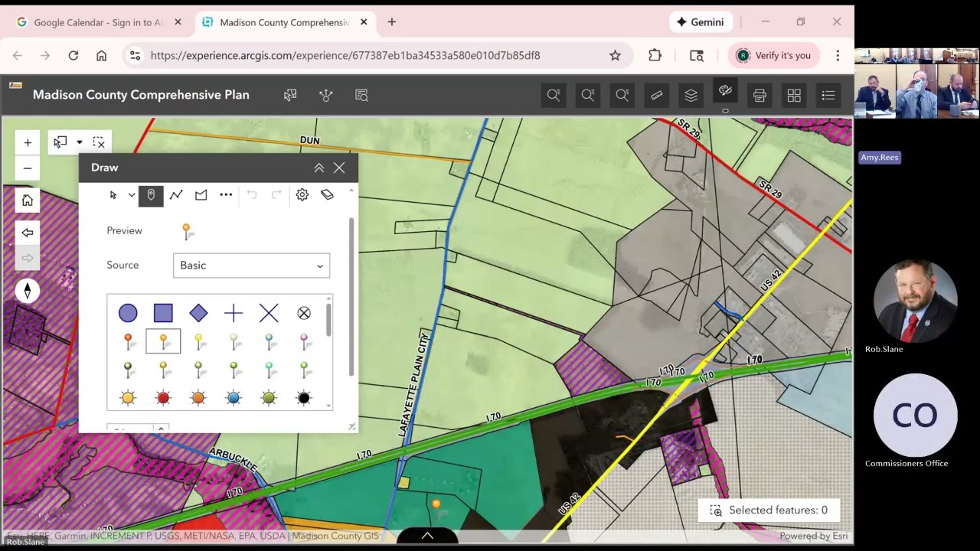Image resolution: width=980 pixels, height=551 pixels.
Task: Select the green starburst symbol
Action: 269,398
